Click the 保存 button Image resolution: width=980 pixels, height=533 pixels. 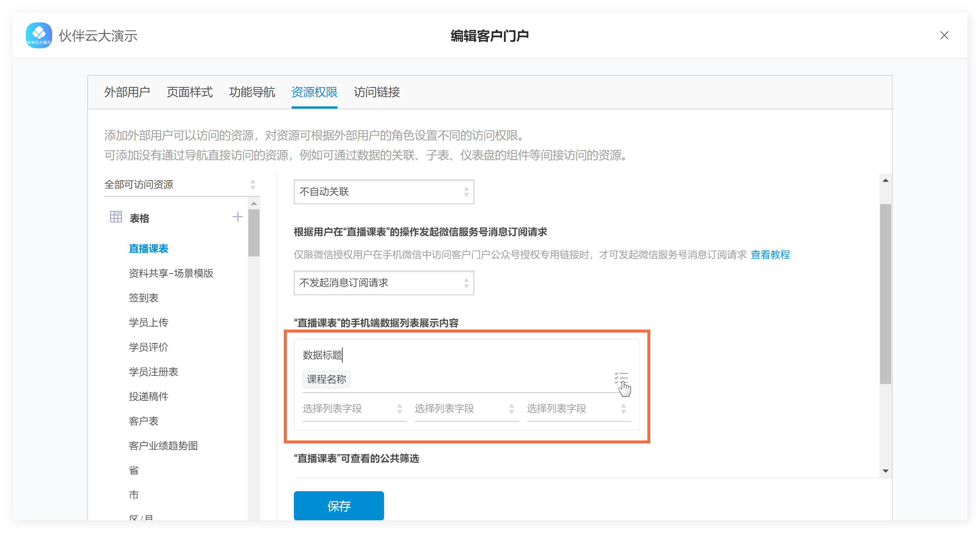(339, 506)
